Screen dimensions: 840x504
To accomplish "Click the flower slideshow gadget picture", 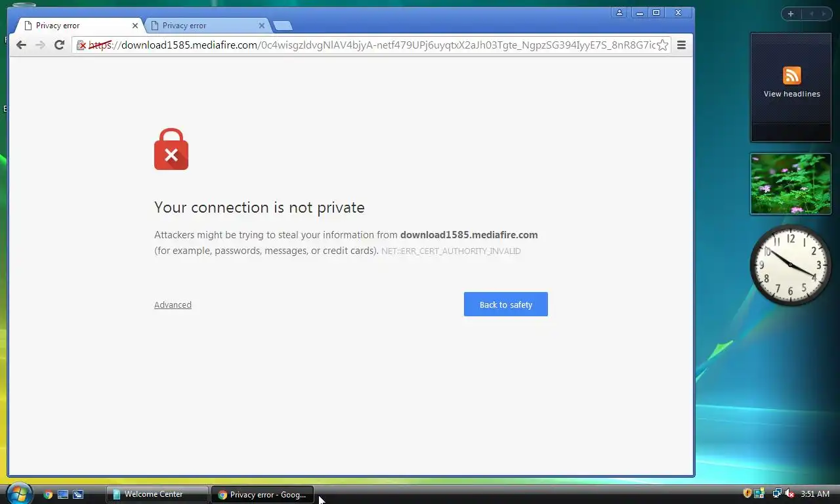I will (791, 184).
